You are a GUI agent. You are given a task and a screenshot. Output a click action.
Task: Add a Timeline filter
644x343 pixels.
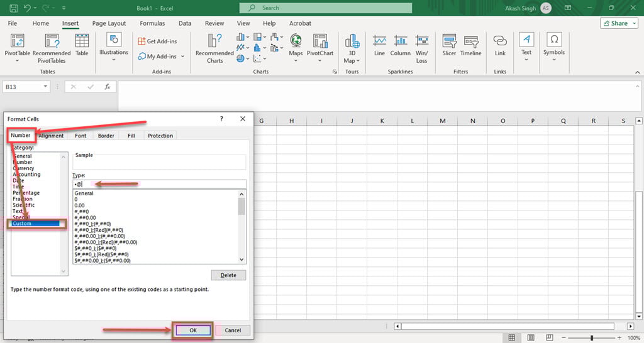coord(470,45)
